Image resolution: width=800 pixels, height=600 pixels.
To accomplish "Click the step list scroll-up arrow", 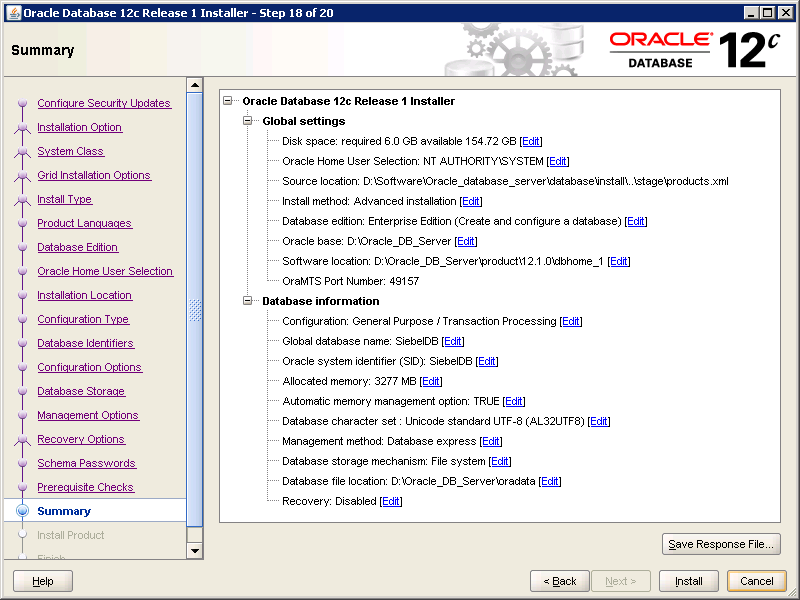I will [x=195, y=85].
